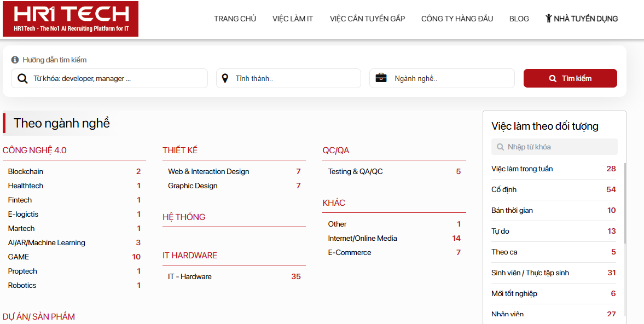Click the IT HARDWARE heading
This screenshot has height=324, width=644.
pos(190,256)
